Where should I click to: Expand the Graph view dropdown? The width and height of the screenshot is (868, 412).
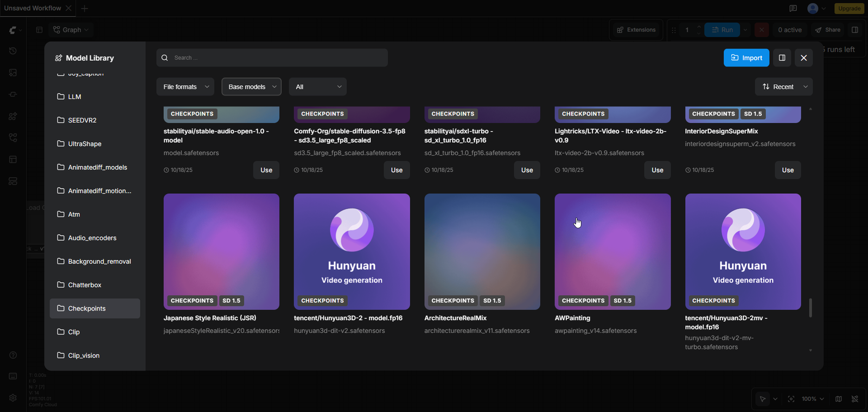(71, 30)
